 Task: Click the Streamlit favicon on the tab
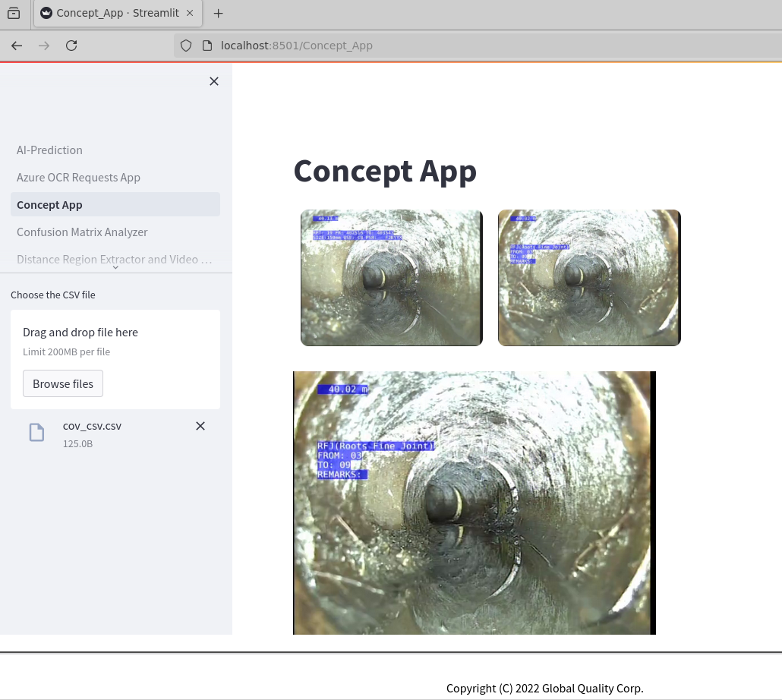(46, 13)
